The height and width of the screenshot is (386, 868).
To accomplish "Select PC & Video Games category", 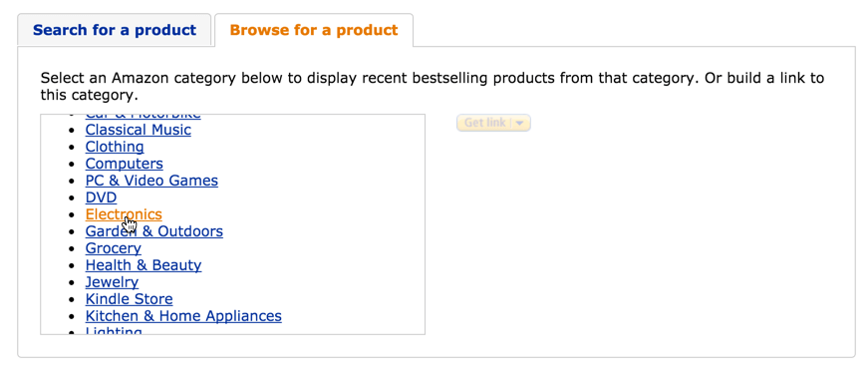I will click(x=151, y=181).
